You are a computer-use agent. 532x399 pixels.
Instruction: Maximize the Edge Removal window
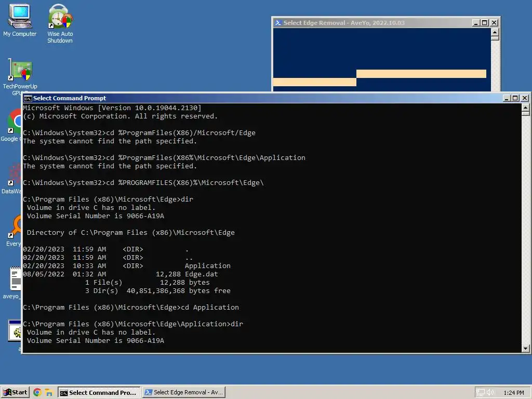point(485,23)
